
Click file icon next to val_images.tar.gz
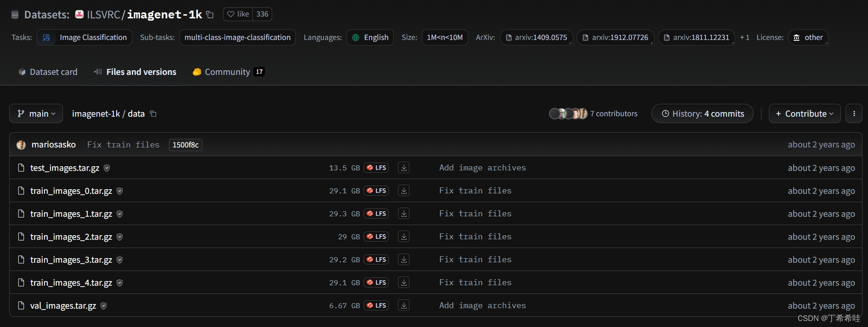coord(21,305)
